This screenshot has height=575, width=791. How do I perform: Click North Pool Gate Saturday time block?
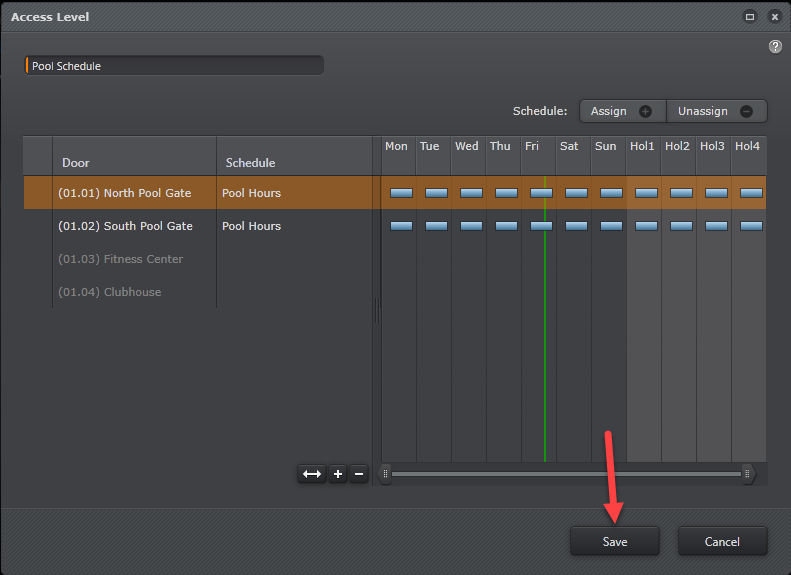[576, 193]
